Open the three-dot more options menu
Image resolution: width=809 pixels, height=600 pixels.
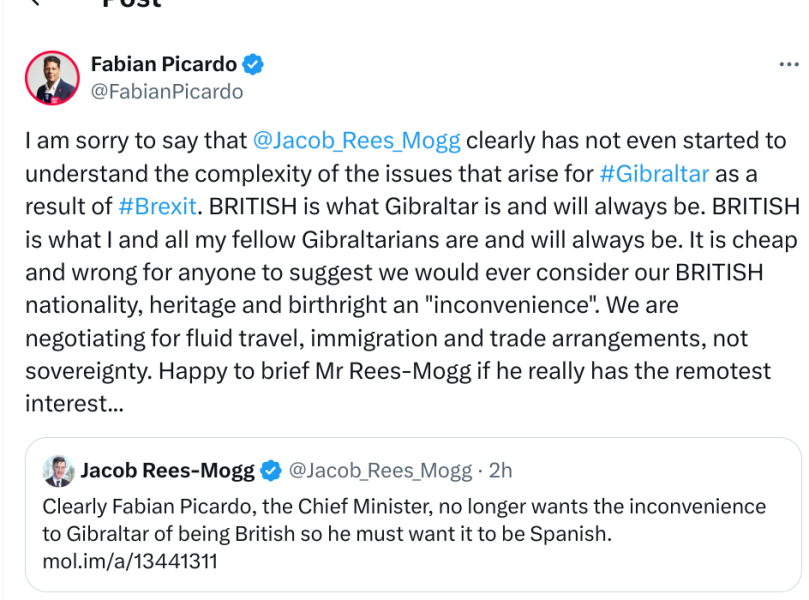click(788, 65)
